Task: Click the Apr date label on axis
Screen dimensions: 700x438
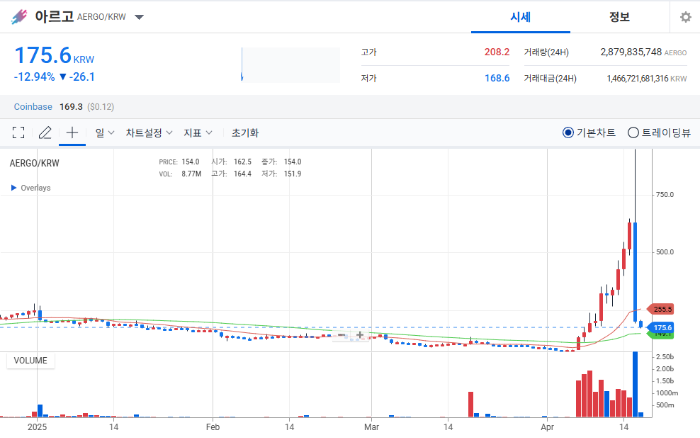Action: [x=547, y=427]
